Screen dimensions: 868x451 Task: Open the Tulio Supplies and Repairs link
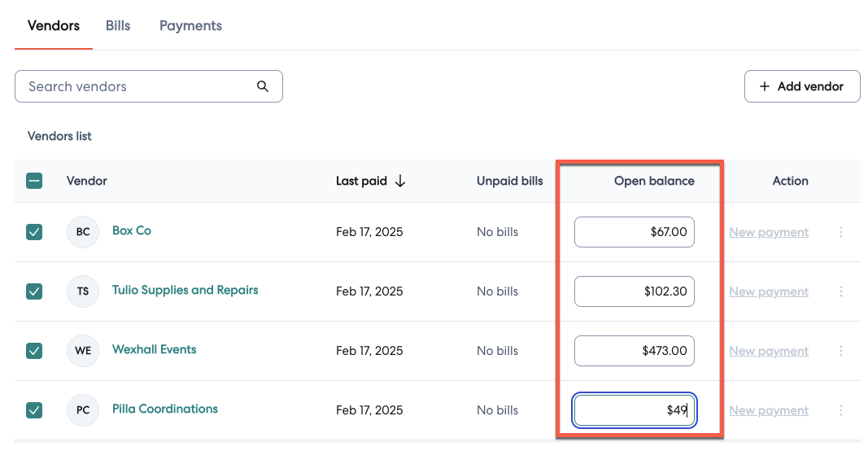[185, 290]
